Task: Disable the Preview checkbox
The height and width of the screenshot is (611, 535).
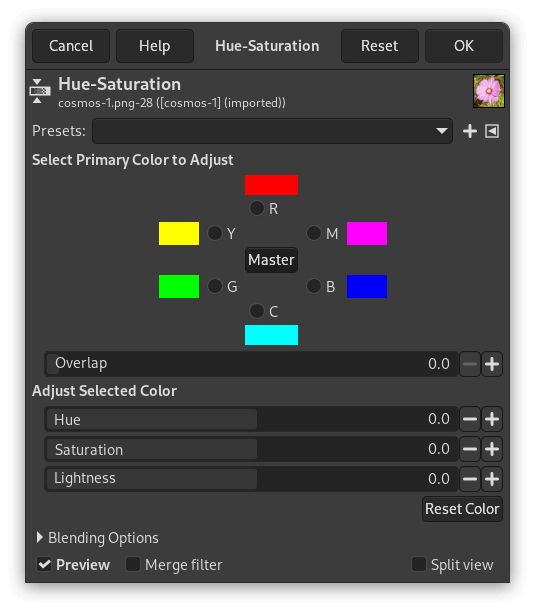Action: point(44,564)
